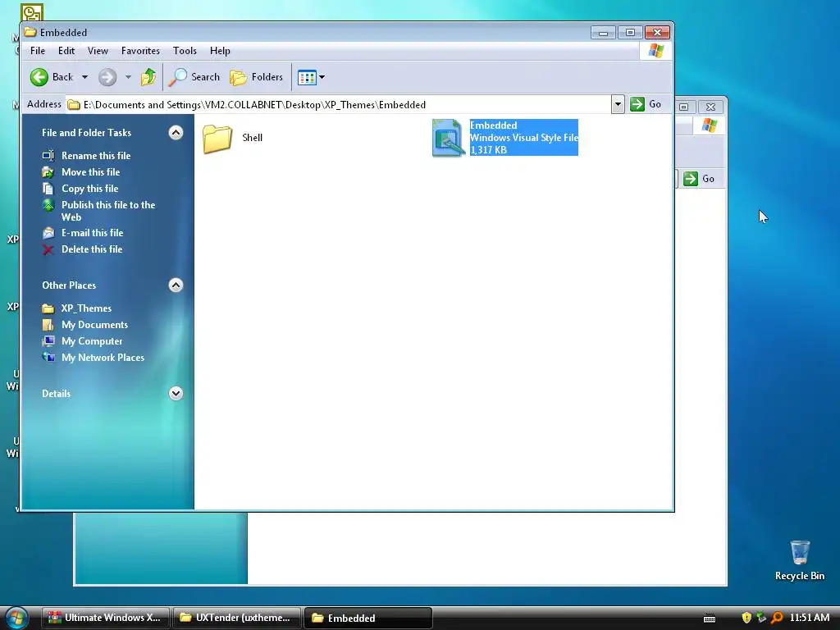Click the Embedded file name label
The image size is (840, 630).
pyautogui.click(x=493, y=126)
